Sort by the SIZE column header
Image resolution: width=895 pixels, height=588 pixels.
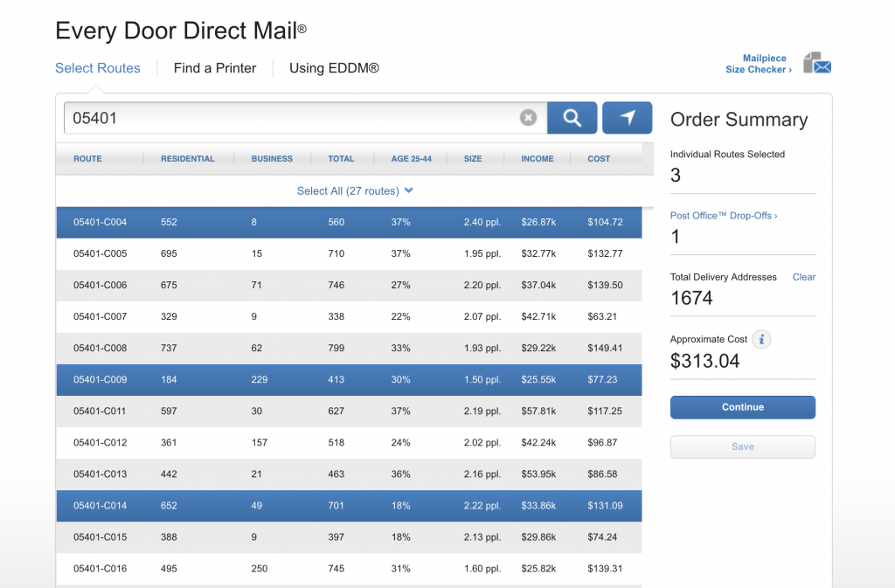(x=473, y=158)
